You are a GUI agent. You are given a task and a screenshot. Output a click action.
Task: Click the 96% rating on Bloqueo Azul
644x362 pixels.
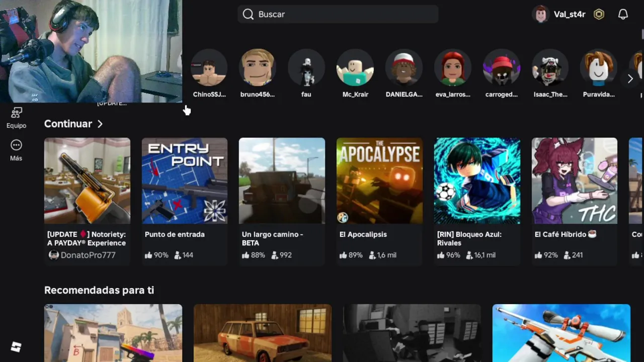tap(449, 255)
